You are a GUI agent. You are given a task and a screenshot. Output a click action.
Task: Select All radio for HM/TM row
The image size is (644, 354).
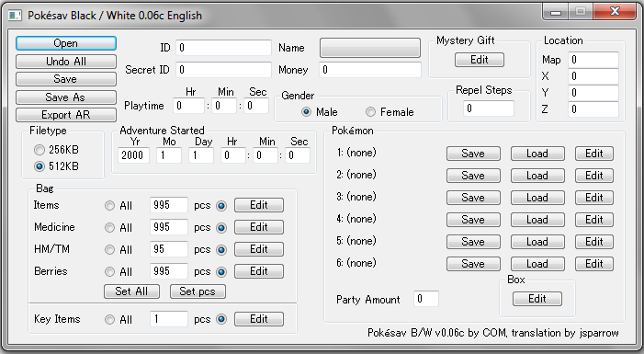click(109, 249)
